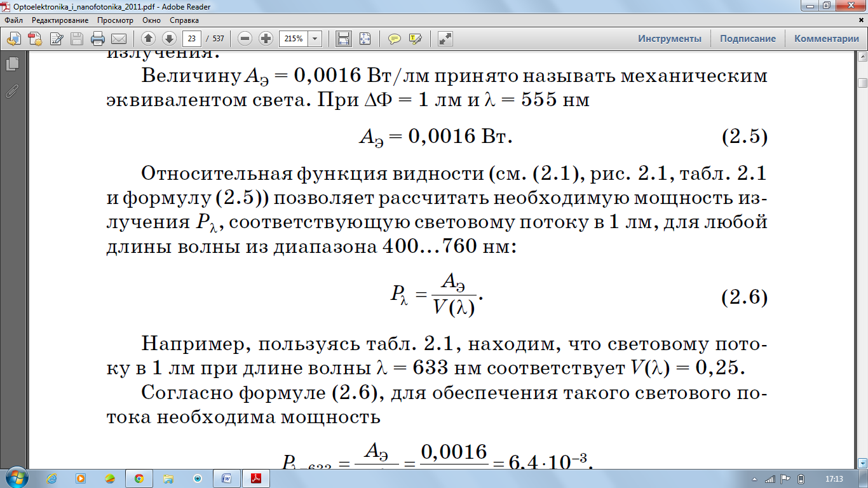The height and width of the screenshot is (488, 868).
Task: Click the Save file floppy disk icon
Action: (77, 39)
